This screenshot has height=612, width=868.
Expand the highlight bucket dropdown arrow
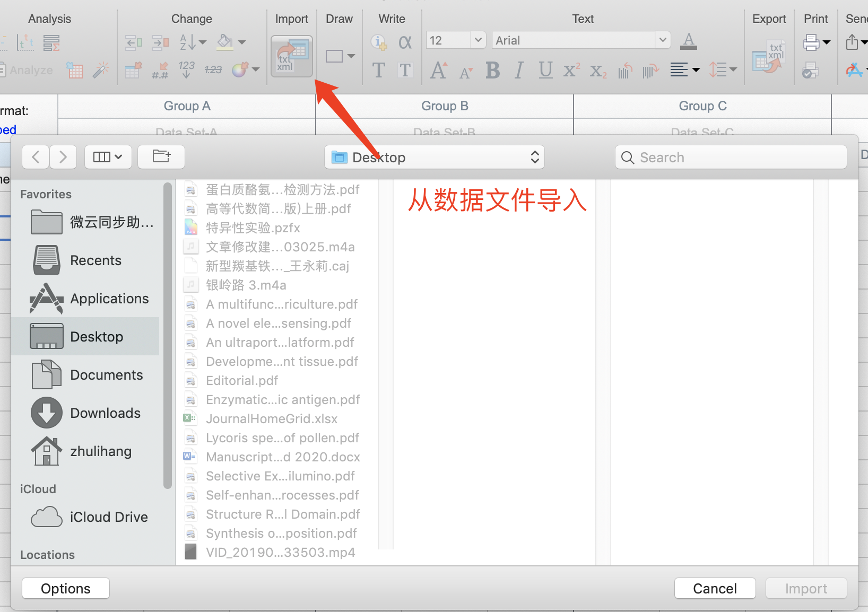coord(242,42)
